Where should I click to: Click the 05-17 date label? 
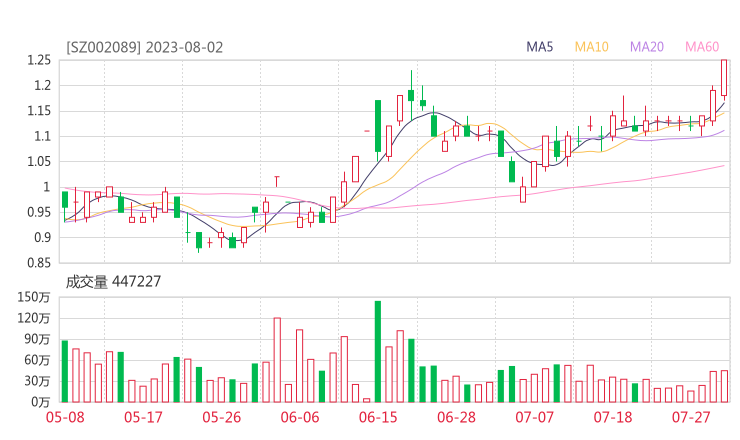coord(143,418)
